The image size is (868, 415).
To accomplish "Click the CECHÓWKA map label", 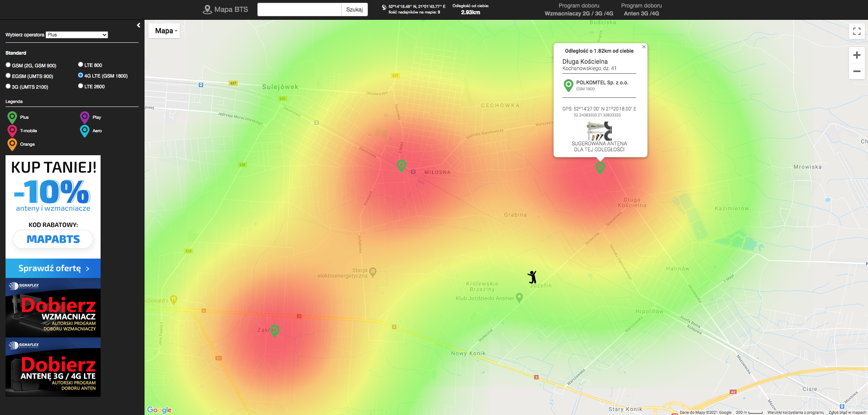I will point(500,105).
